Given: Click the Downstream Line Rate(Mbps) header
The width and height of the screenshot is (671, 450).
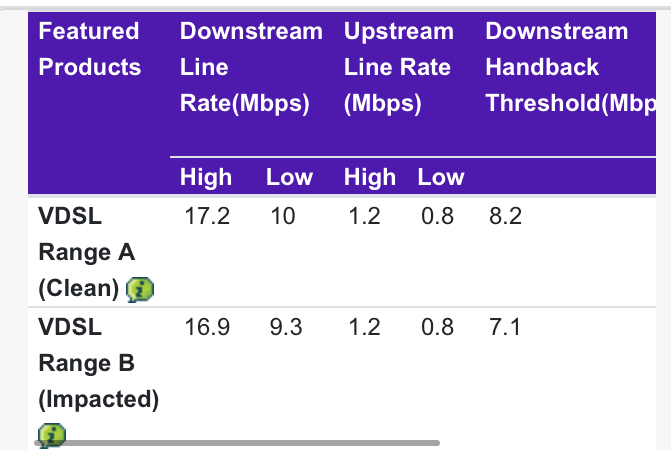Looking at the screenshot, I should 251,67.
